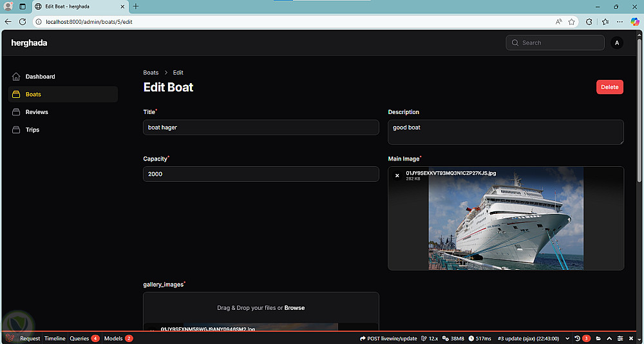Click the main image filename 01JY9SEXKVT93MQ3N1CZP27KJS.jpg
This screenshot has width=644, height=344.
click(451, 173)
